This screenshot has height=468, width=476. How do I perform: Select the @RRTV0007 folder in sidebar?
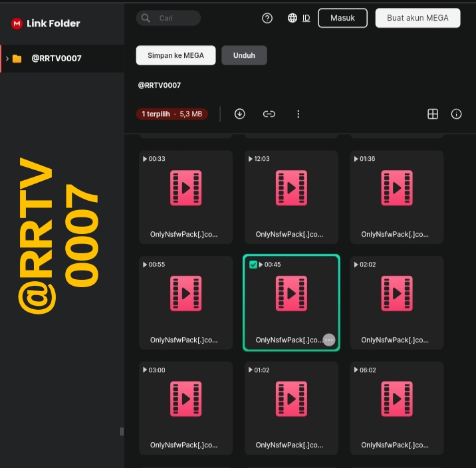pyautogui.click(x=62, y=58)
